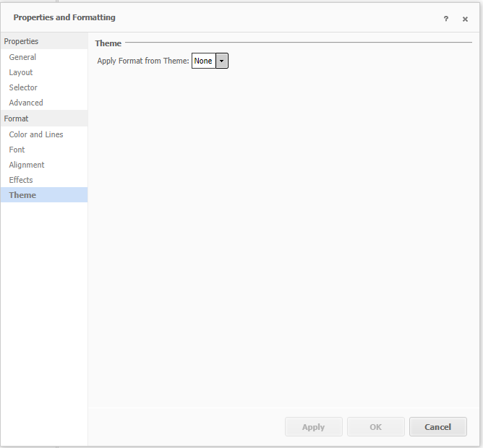483x448 pixels.
Task: Open Color and Lines format page
Action: coord(44,134)
